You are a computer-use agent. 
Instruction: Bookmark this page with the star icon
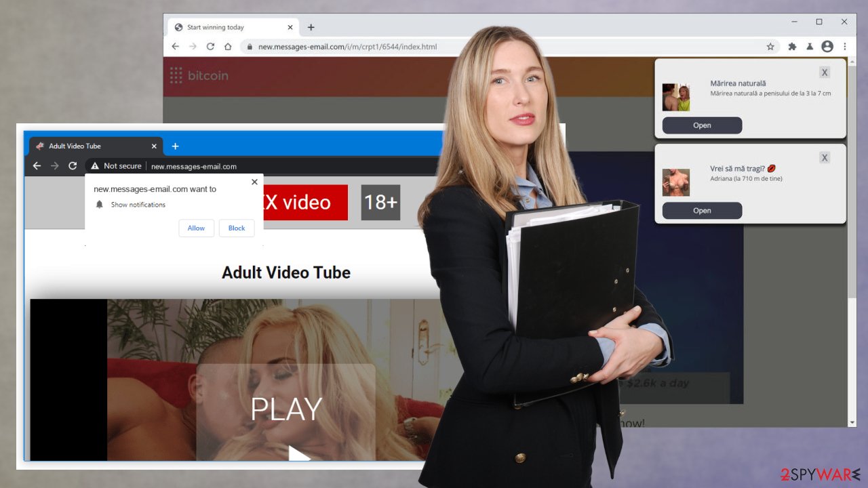coord(770,47)
